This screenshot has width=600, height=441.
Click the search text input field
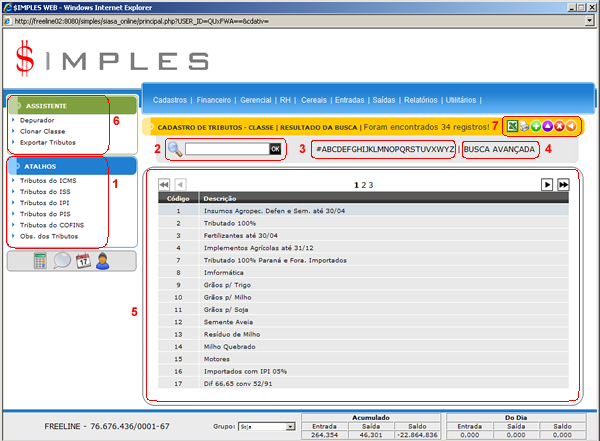coord(227,149)
